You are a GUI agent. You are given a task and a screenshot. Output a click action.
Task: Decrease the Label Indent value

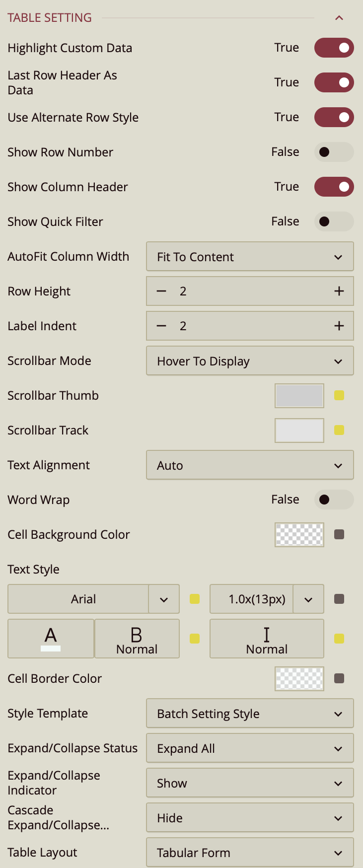click(161, 326)
